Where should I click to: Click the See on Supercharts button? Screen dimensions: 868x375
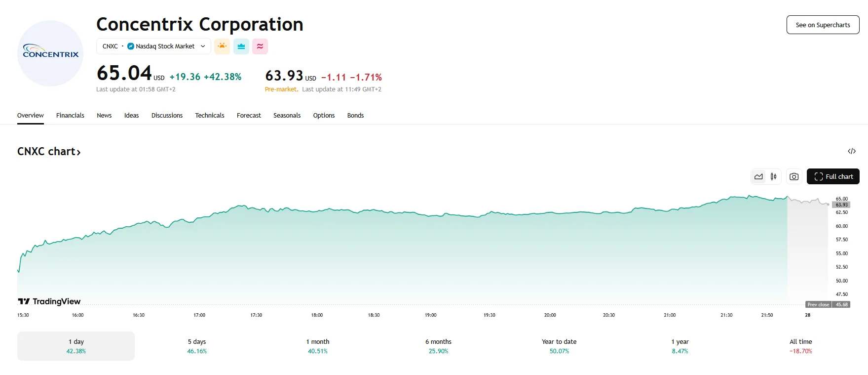pyautogui.click(x=822, y=25)
